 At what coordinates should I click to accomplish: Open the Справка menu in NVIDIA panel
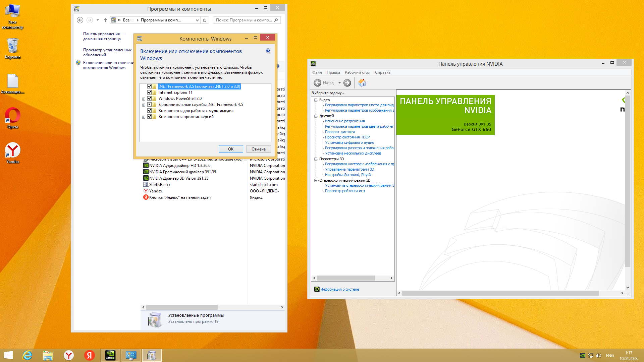pyautogui.click(x=382, y=72)
